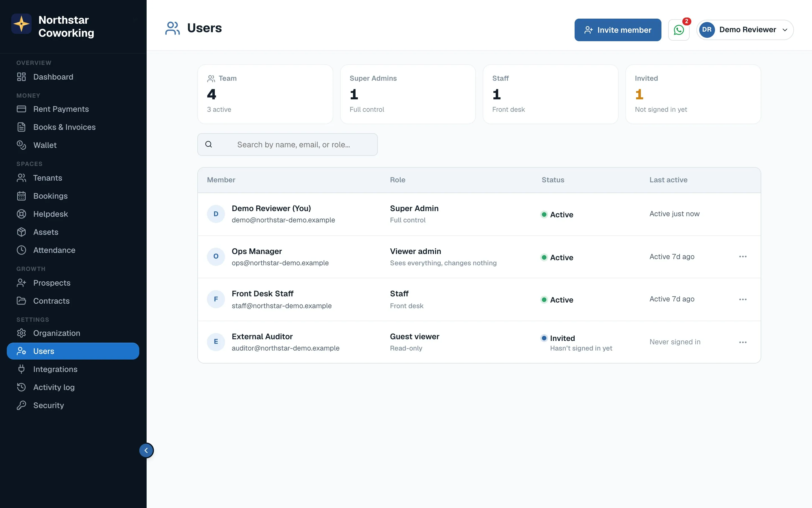Go to Dashboard in the sidebar
Screen dimensions: 812x508
pos(73,77)
